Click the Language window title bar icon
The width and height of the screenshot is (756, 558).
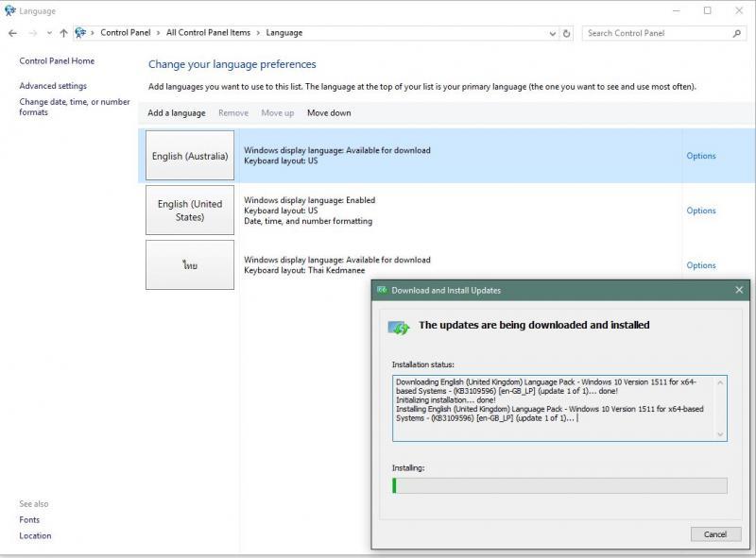(x=9, y=10)
